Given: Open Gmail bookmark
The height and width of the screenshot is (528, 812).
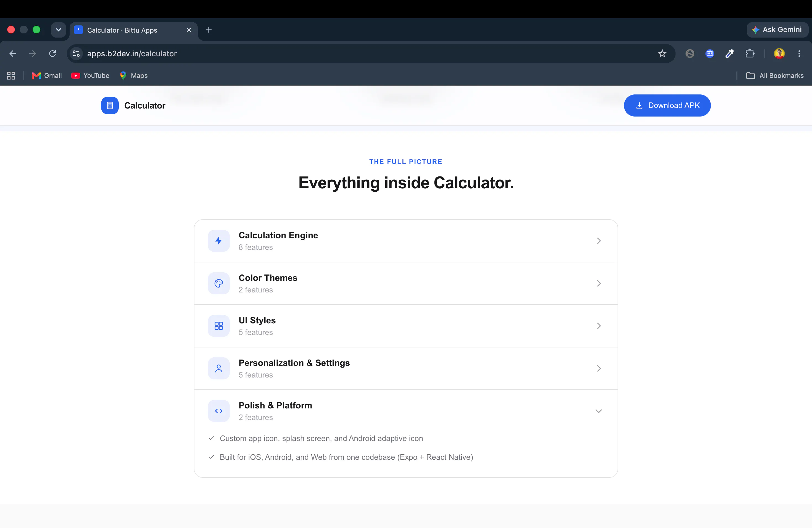Looking at the screenshot, I should pyautogui.click(x=47, y=76).
